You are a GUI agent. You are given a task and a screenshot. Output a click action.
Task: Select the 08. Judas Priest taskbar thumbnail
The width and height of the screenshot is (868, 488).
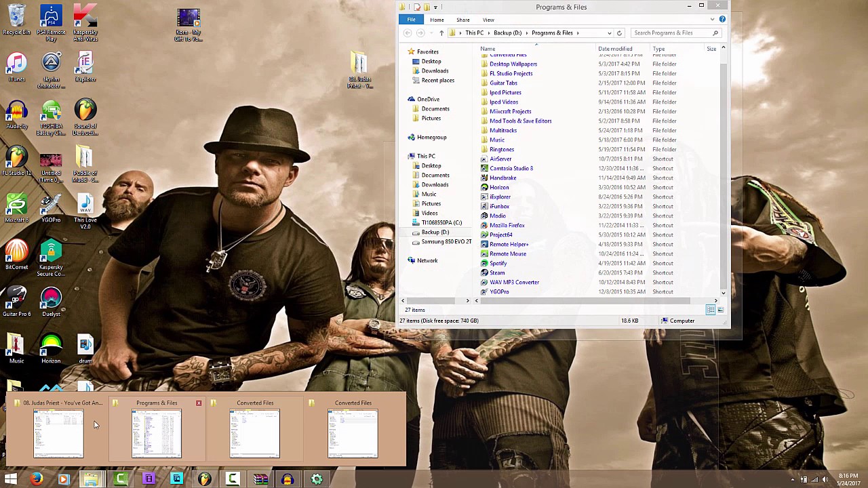pyautogui.click(x=59, y=429)
